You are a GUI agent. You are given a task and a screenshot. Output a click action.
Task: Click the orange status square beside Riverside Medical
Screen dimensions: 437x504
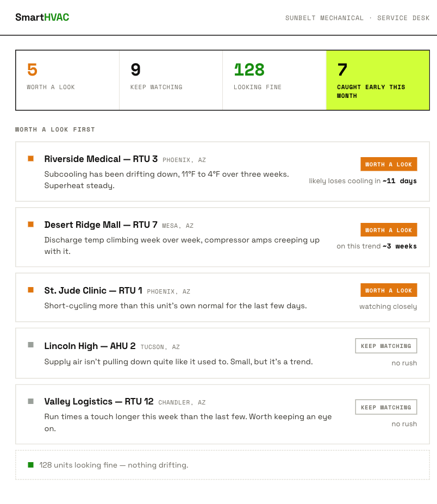(x=31, y=158)
